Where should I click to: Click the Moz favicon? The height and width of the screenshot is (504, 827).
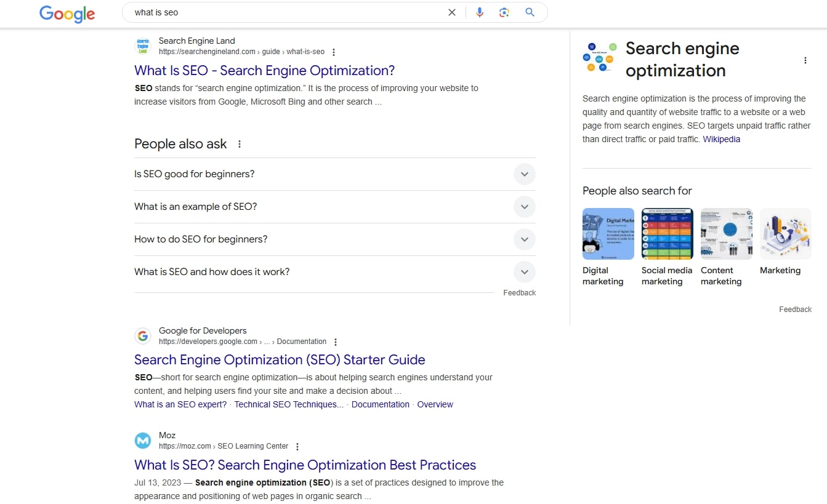coord(143,441)
